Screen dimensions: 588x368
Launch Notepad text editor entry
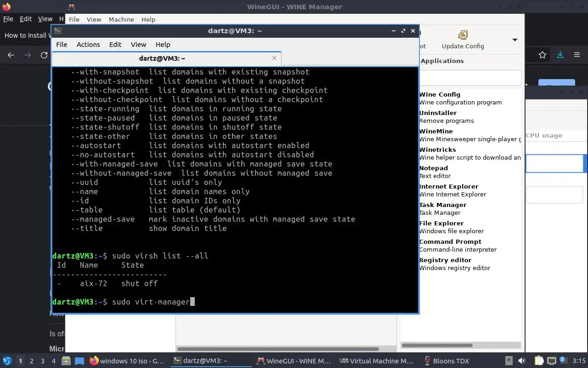[470, 172]
